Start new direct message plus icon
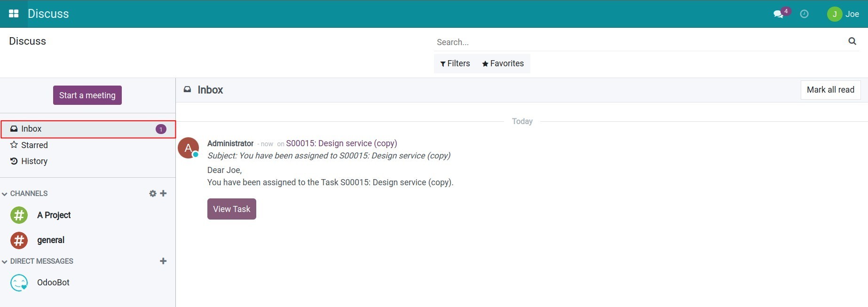The height and width of the screenshot is (307, 868). coord(163,261)
